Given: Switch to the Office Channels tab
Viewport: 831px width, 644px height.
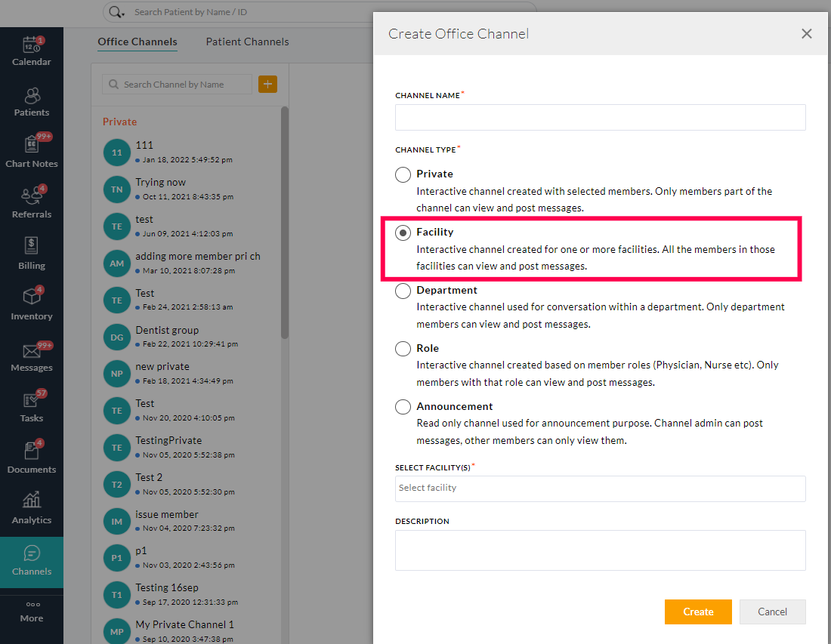Looking at the screenshot, I should point(137,42).
